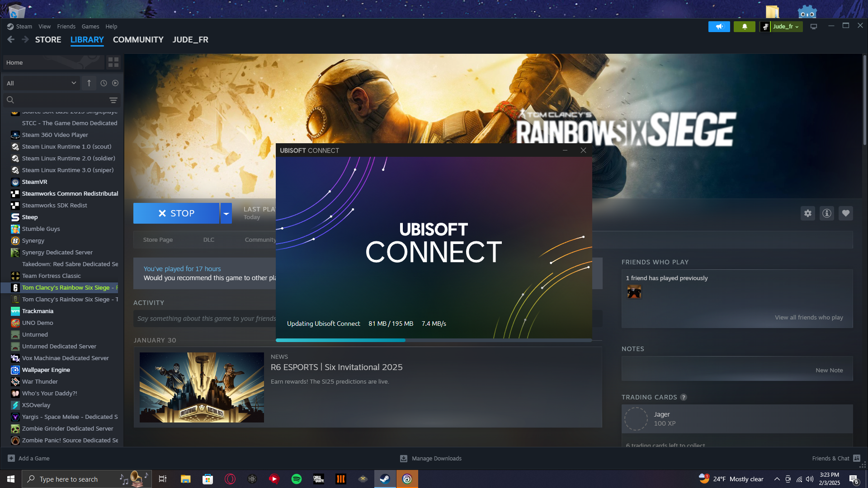Create a New Note
Screen dimensions: 868x488
(829, 371)
